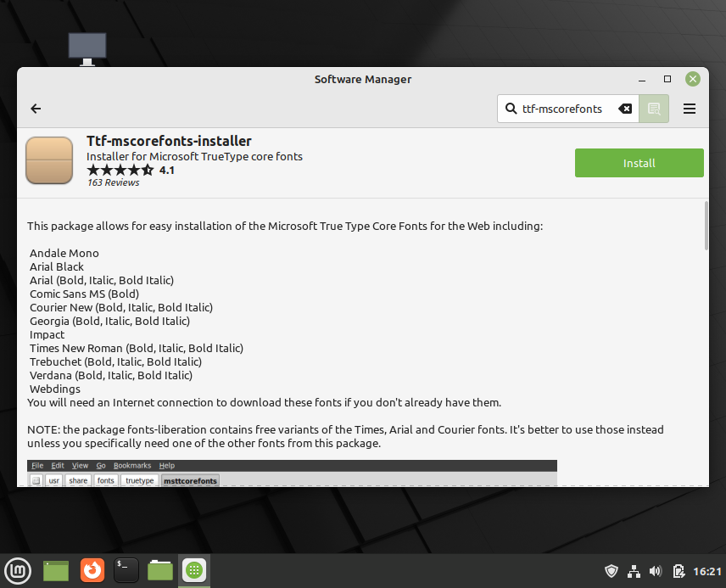726x588 pixels.
Task: Click the package screenshot thumbnail
Action: (x=292, y=473)
